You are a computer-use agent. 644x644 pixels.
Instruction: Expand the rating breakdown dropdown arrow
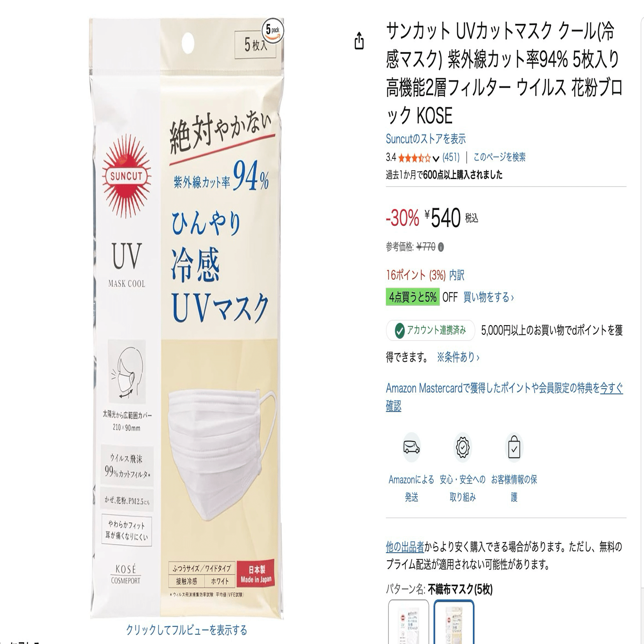tap(436, 158)
